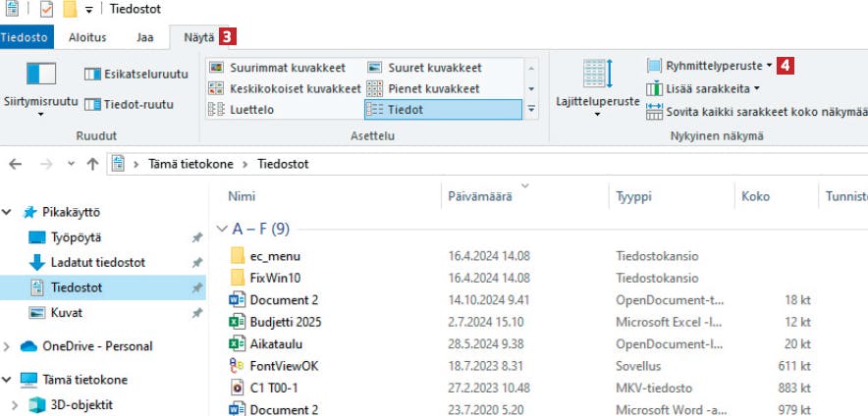The height and width of the screenshot is (416, 868).
Task: Collapse the A – F group
Action: point(223,229)
